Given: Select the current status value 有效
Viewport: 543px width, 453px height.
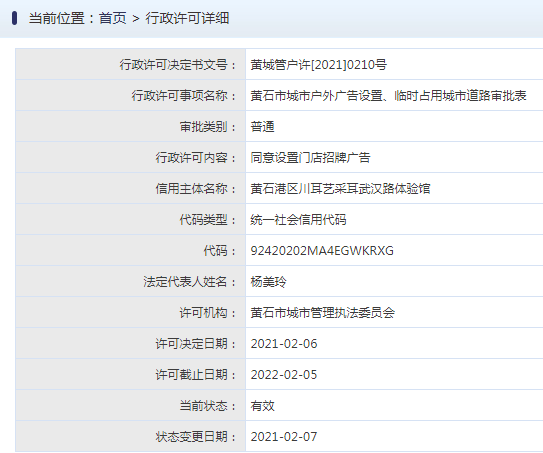Looking at the screenshot, I should point(262,406).
